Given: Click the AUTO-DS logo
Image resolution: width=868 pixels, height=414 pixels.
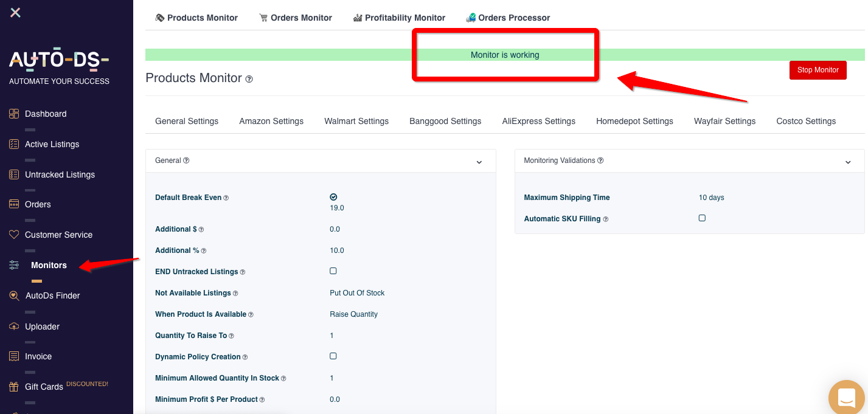Looking at the screenshot, I should pos(59,59).
